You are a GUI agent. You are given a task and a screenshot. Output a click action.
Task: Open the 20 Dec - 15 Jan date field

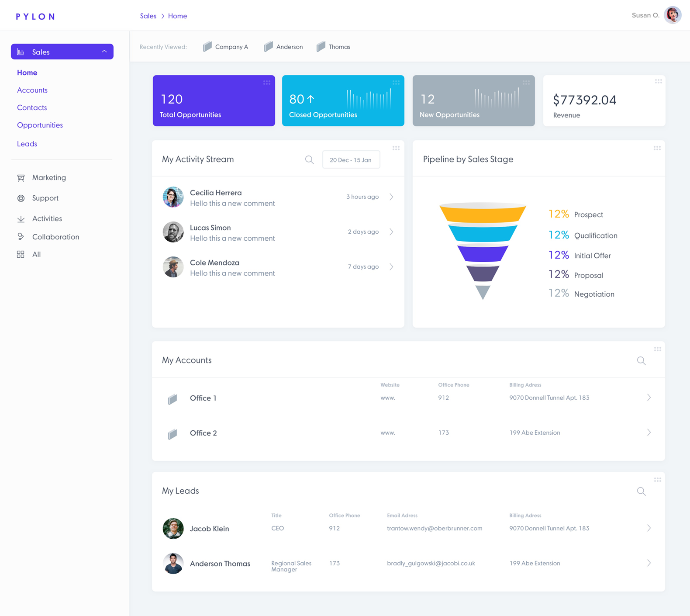(351, 159)
